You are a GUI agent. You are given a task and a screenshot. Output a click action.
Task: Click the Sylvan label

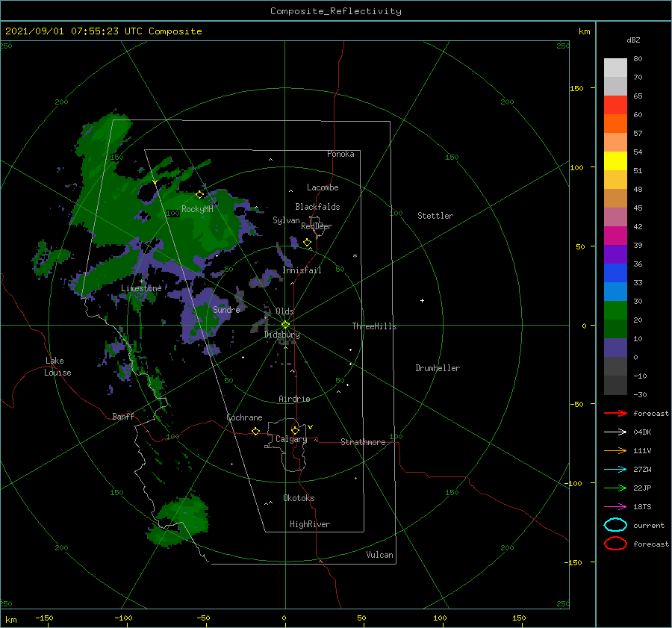coord(286,220)
